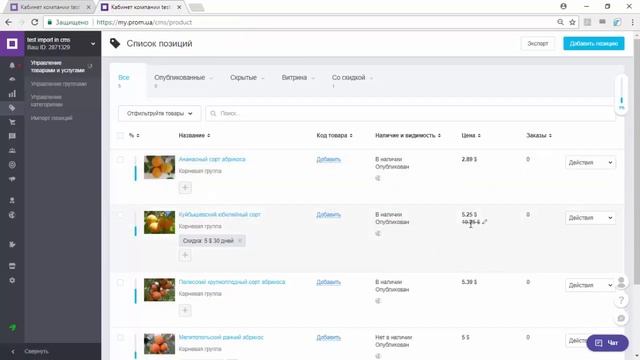Click the help question mark floating icon
This screenshot has height=360, width=640.
click(621, 300)
